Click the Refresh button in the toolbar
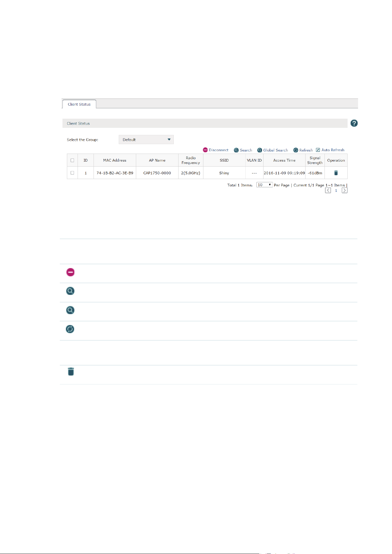The image size is (392, 554). pyautogui.click(x=303, y=150)
